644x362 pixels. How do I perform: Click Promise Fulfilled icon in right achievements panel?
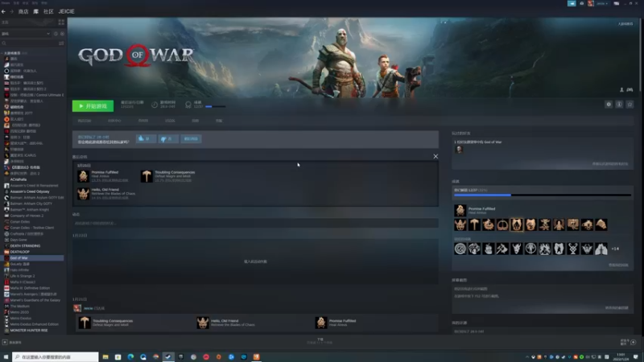460,211
